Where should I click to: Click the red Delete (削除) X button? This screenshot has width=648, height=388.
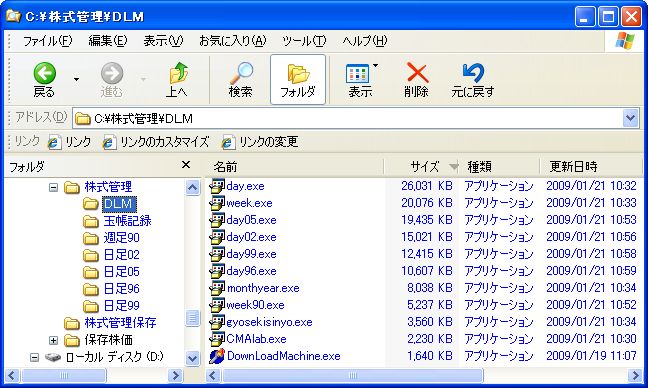point(417,80)
